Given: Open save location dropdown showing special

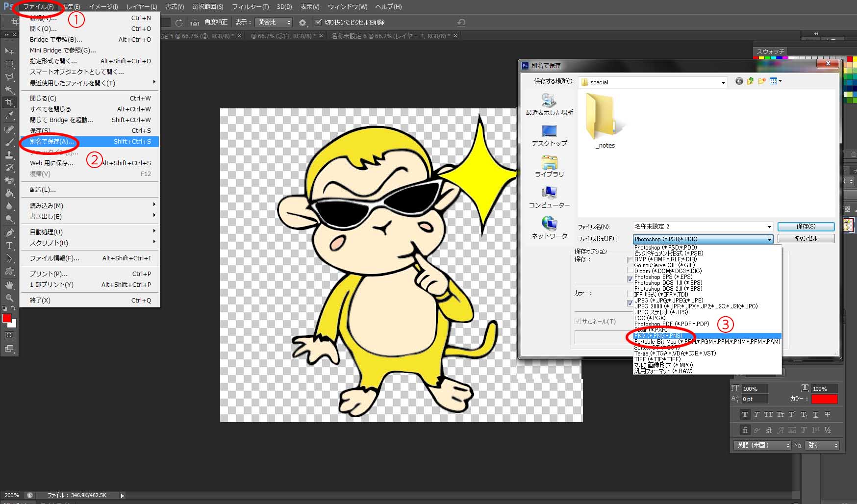Looking at the screenshot, I should [x=653, y=82].
